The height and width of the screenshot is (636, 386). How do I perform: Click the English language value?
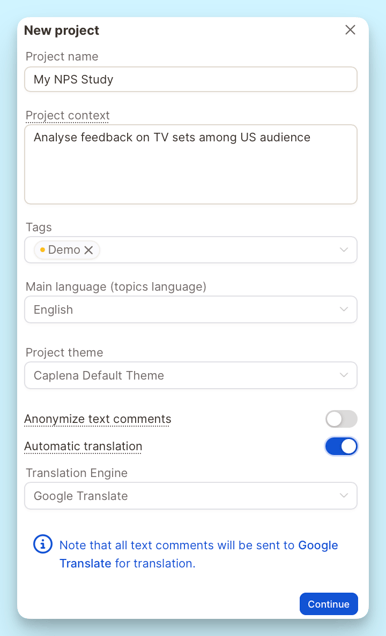click(x=53, y=310)
